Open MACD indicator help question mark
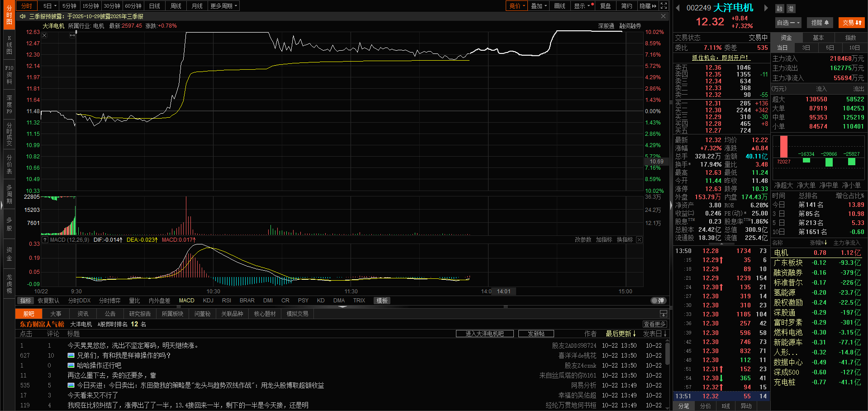The width and height of the screenshot is (868, 411). pos(45,240)
